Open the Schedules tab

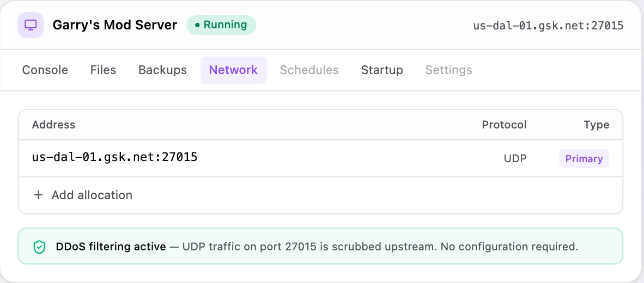tap(309, 70)
